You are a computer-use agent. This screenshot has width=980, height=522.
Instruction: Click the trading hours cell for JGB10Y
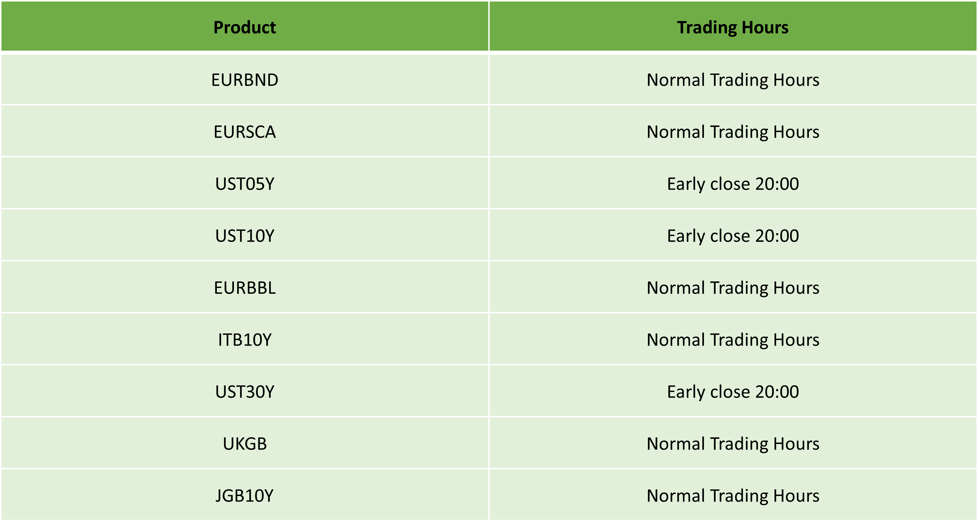[x=732, y=496]
